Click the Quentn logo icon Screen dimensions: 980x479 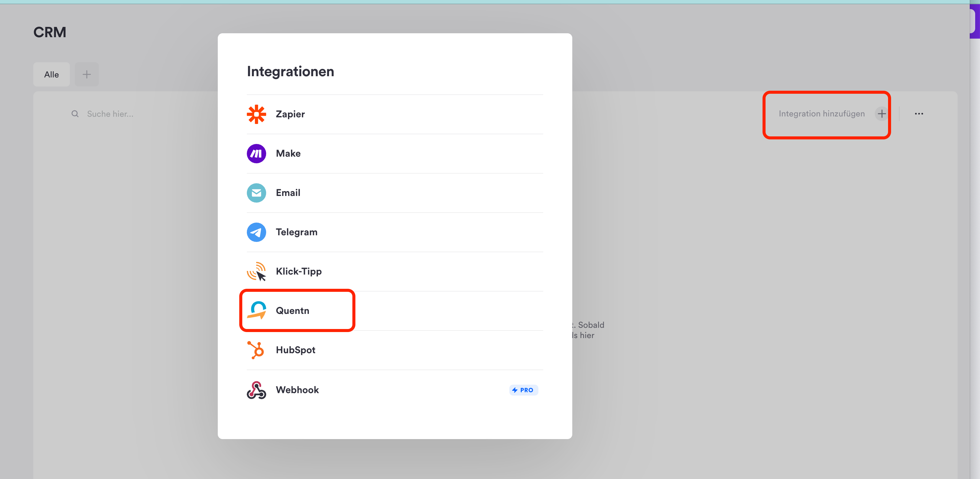(x=256, y=311)
